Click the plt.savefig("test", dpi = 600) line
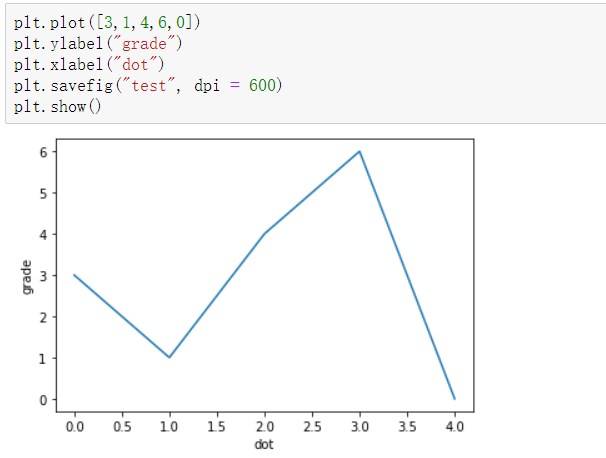 coord(148,85)
